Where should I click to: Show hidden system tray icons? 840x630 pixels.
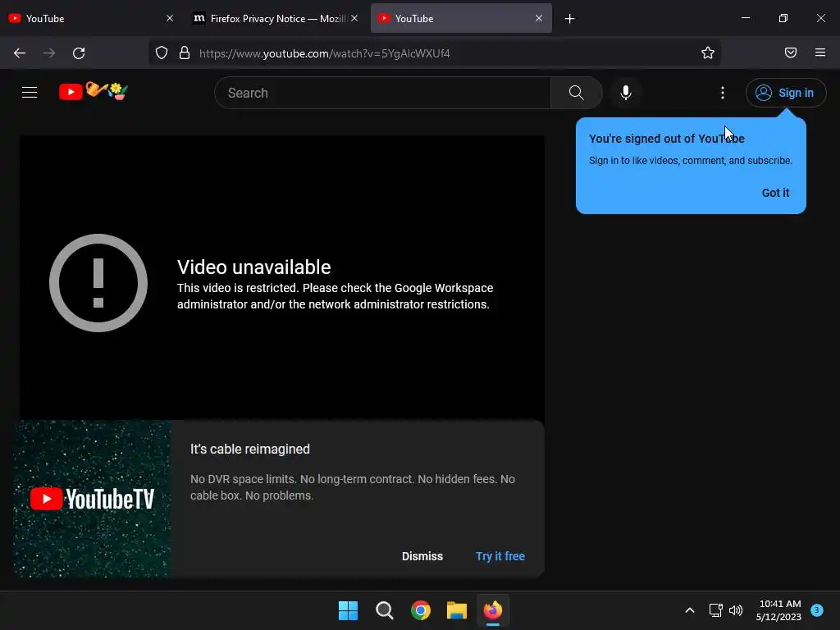(x=689, y=610)
